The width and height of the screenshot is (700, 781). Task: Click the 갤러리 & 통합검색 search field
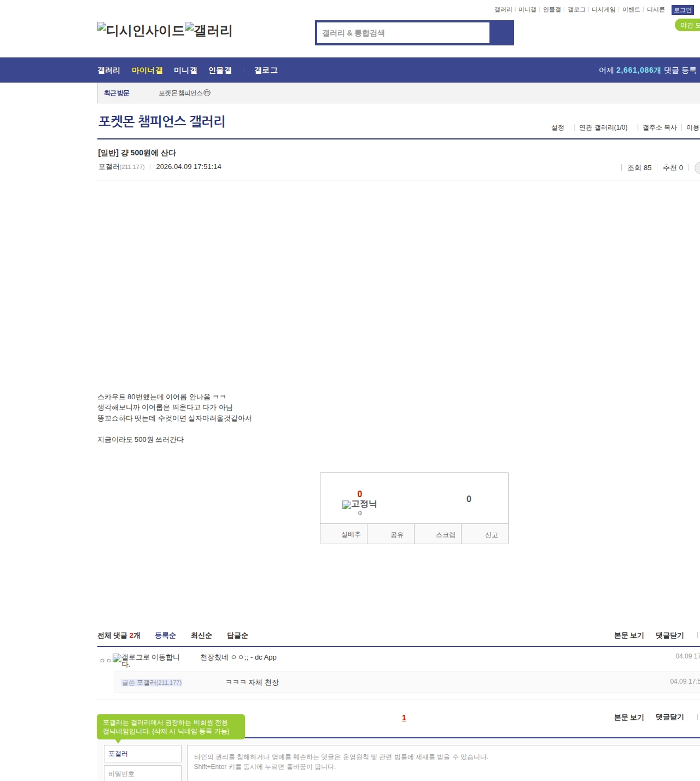404,33
